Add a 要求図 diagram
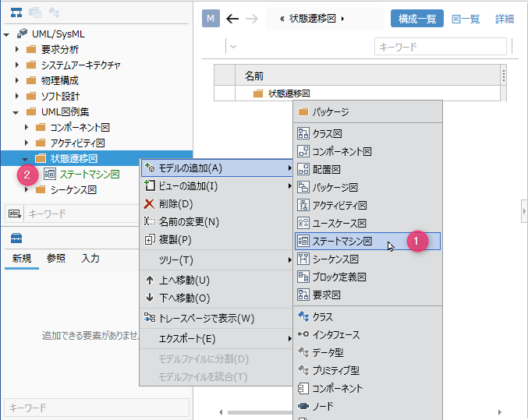The image size is (528, 420). coord(367,295)
